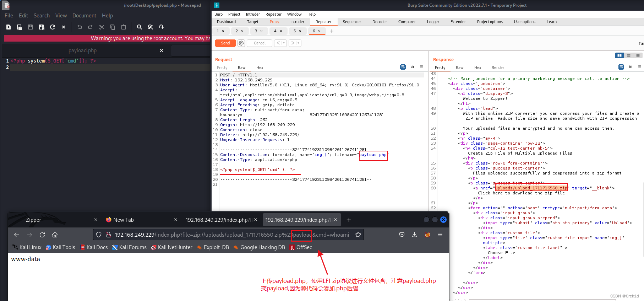Expand the Repeater history back dropdown arrow
644x301 pixels.
(284, 43)
